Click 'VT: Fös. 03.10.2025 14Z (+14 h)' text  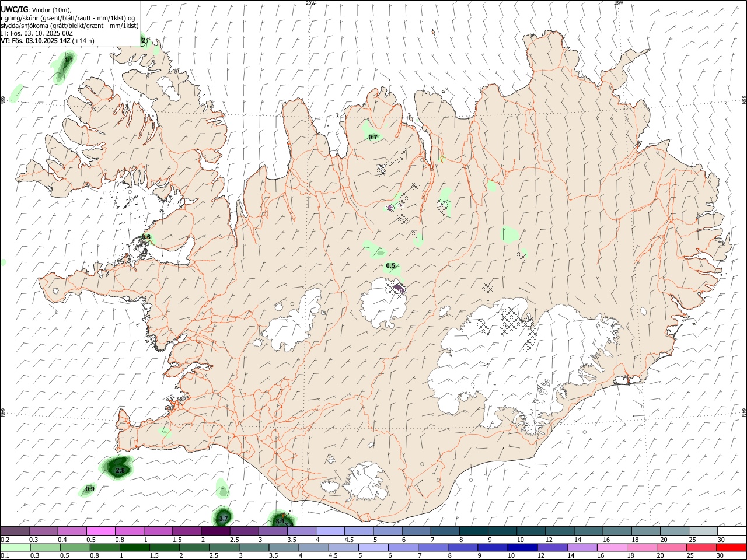click(x=48, y=41)
